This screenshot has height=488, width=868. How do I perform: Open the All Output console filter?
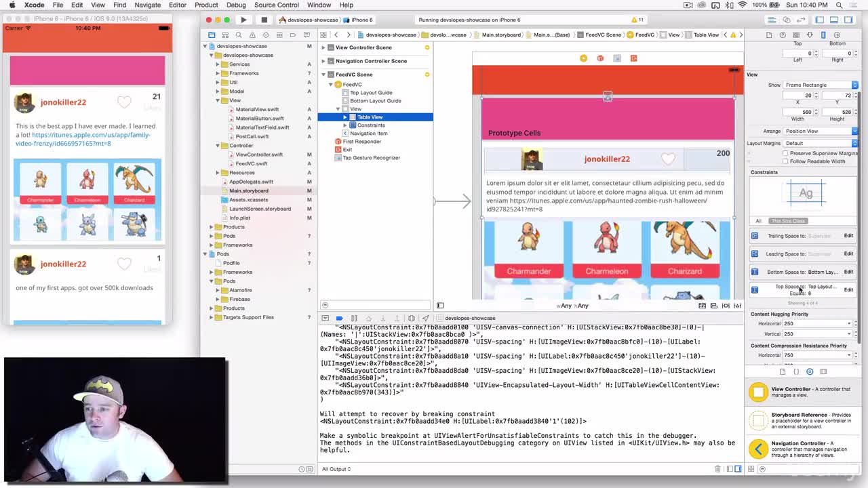point(336,469)
